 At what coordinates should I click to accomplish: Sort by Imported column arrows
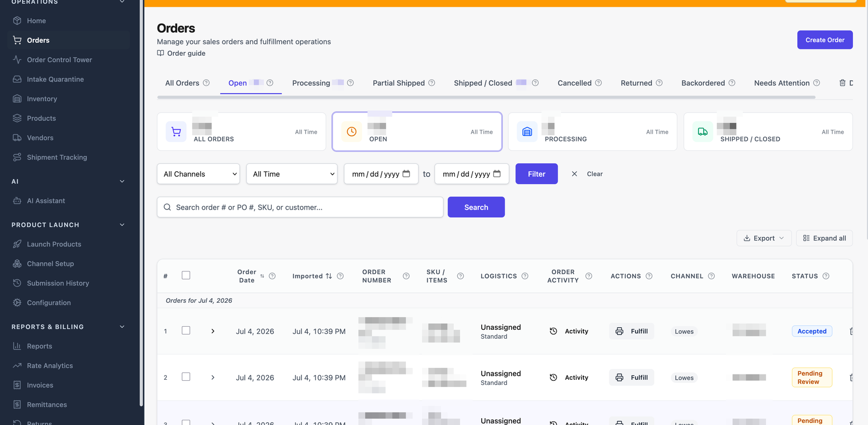pyautogui.click(x=329, y=276)
